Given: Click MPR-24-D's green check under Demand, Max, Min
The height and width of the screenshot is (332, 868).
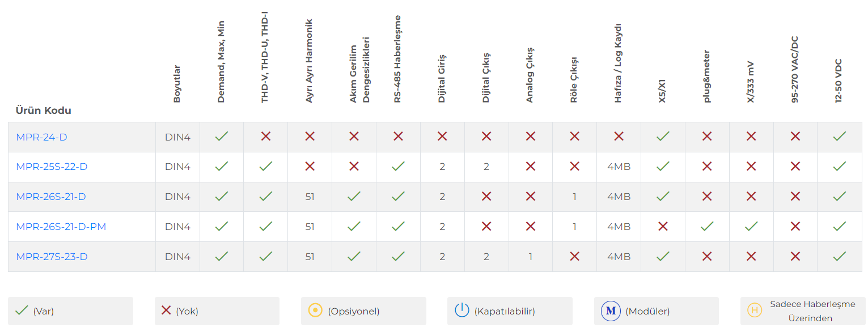Looking at the screenshot, I should point(222,137).
